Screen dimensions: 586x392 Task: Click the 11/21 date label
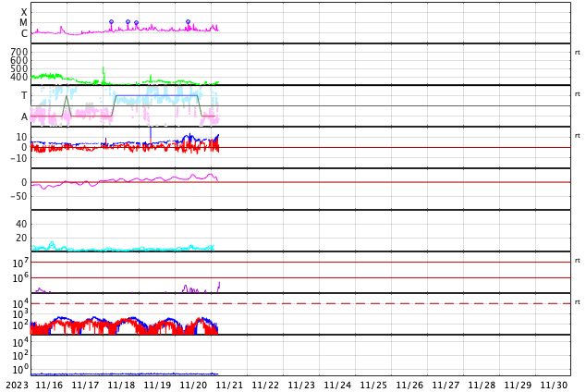click(x=229, y=386)
